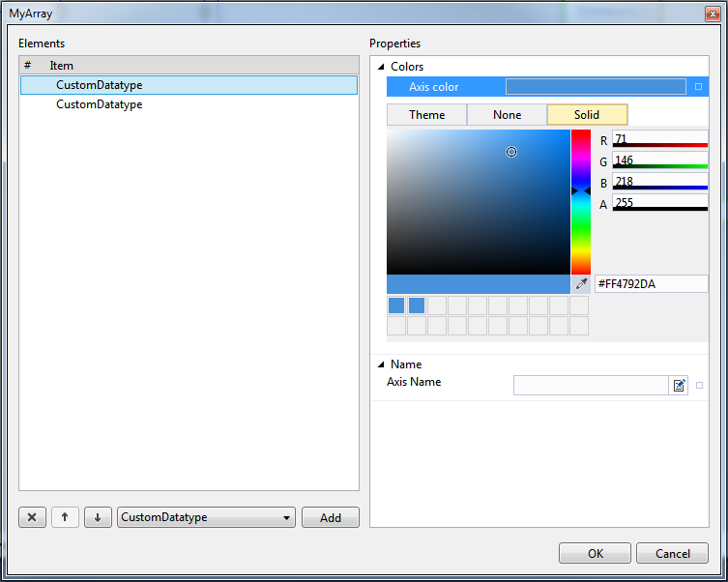
Task: Click the current color preview strip
Action: (479, 284)
